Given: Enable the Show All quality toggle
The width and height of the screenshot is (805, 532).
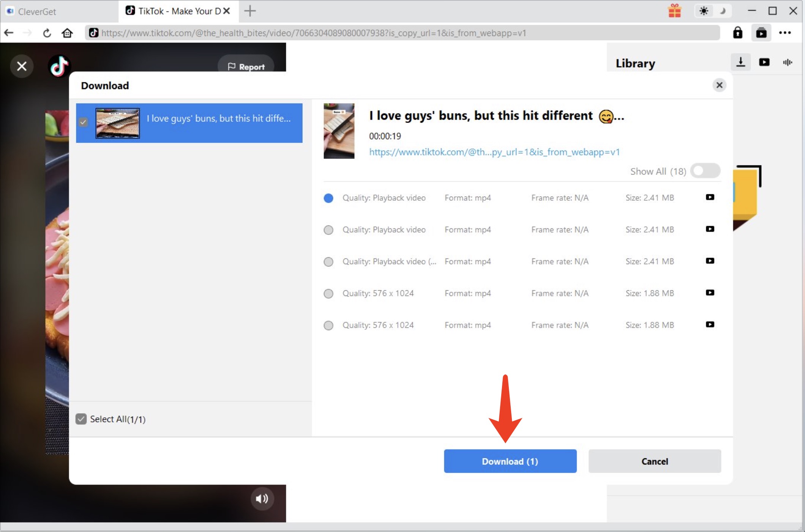Looking at the screenshot, I should coord(705,171).
